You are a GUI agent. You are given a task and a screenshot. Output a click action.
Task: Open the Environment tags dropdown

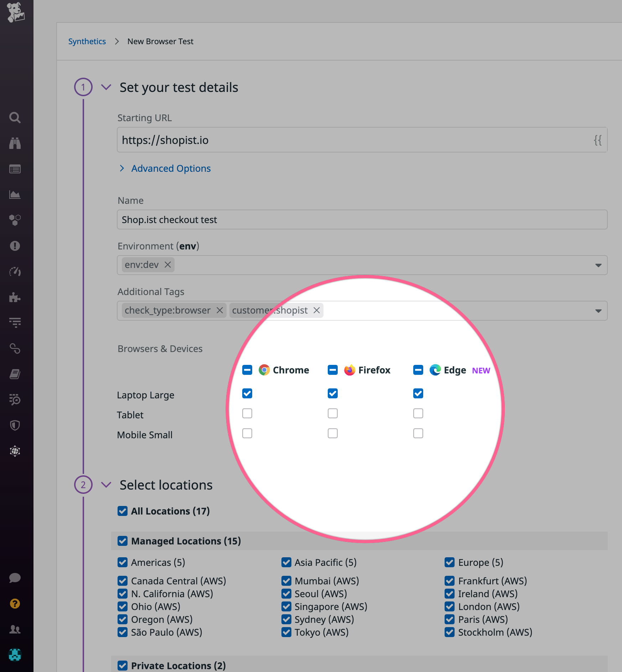[598, 265]
